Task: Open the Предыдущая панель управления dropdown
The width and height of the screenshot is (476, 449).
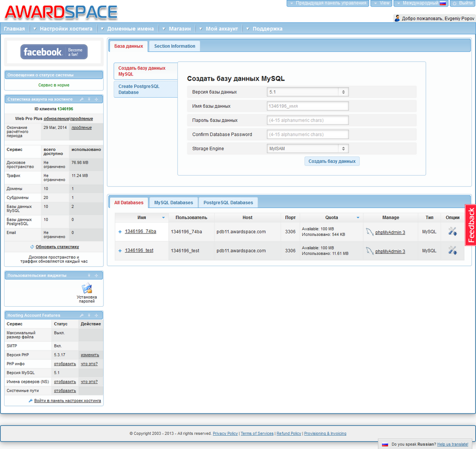Action: (328, 3)
